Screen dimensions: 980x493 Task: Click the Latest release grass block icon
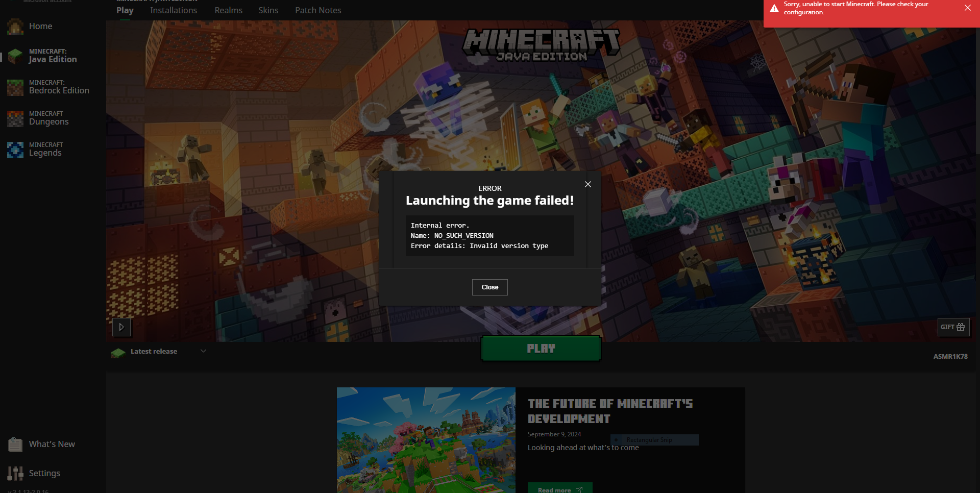click(118, 353)
